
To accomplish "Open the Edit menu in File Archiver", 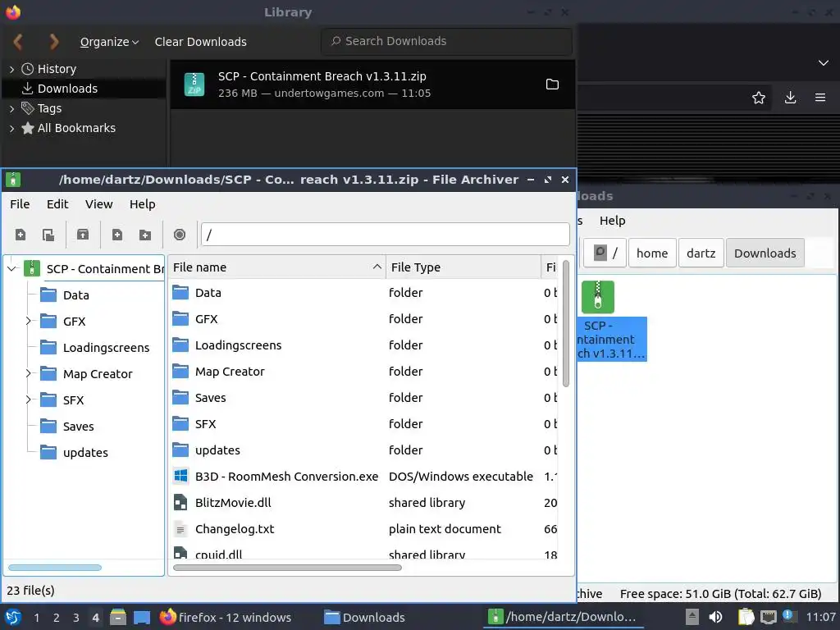I will click(x=57, y=204).
